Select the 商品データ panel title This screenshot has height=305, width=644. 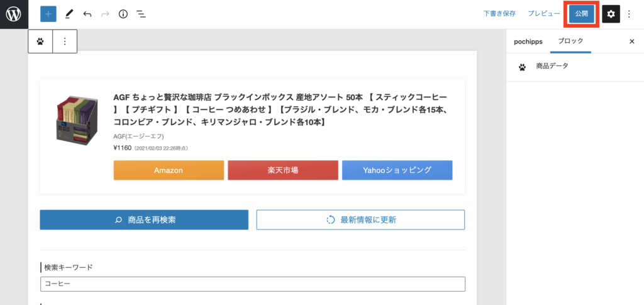552,65
